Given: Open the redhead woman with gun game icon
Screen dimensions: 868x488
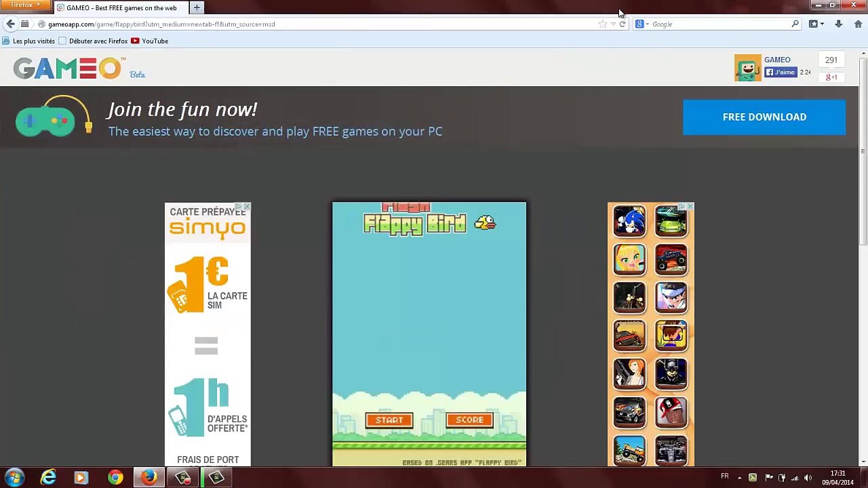Looking at the screenshot, I should point(629,373).
